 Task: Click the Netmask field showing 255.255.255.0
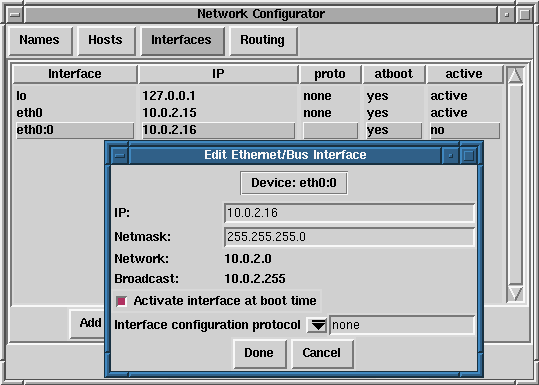[x=349, y=237]
